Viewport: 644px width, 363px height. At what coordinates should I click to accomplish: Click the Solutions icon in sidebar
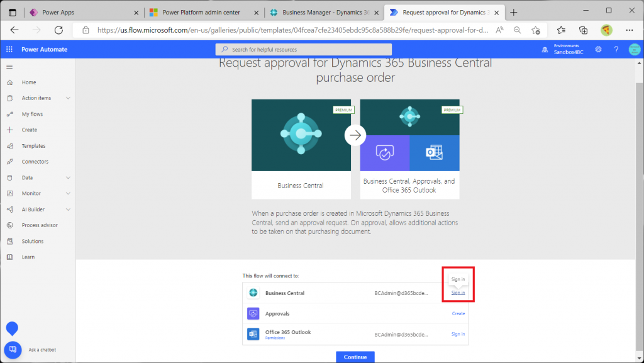(x=10, y=241)
